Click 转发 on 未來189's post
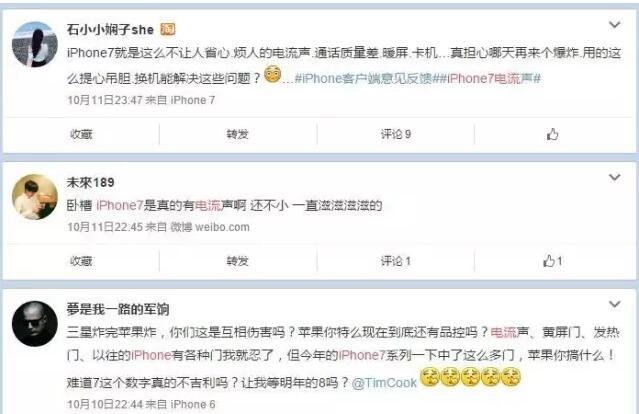Image resolution: width=639 pixels, height=414 pixels. pyautogui.click(x=238, y=261)
